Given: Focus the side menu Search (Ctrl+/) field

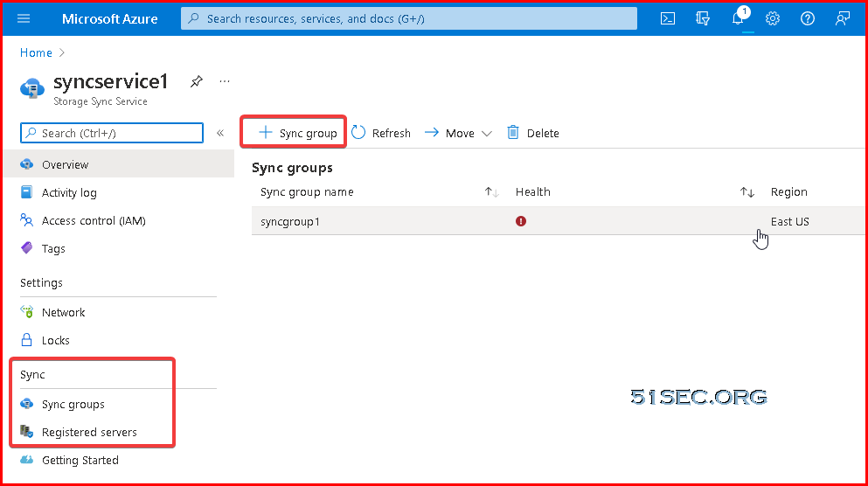Looking at the screenshot, I should (112, 133).
